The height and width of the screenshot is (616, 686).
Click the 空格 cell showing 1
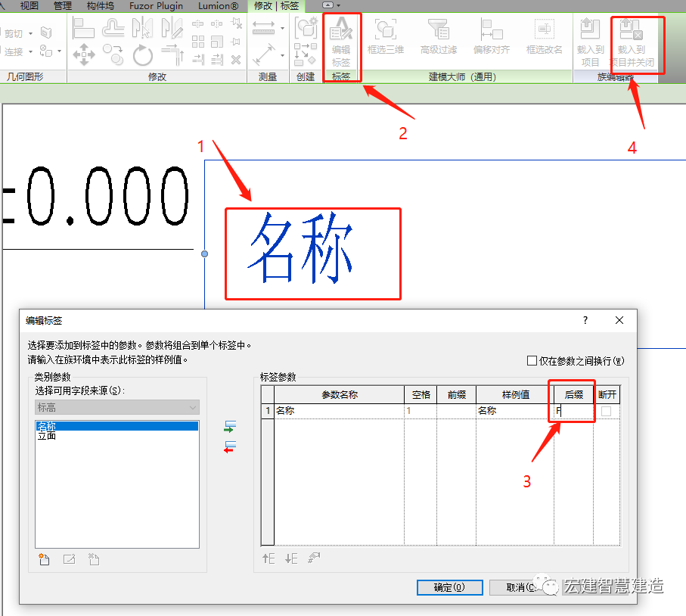tap(421, 411)
